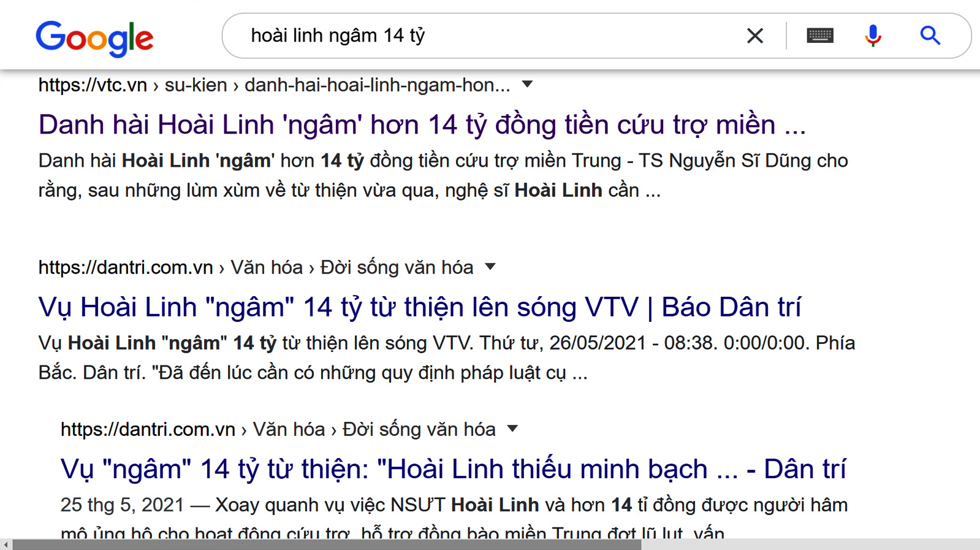The height and width of the screenshot is (550, 980).
Task: Clear the search query with the X icon
Action: (x=755, y=36)
